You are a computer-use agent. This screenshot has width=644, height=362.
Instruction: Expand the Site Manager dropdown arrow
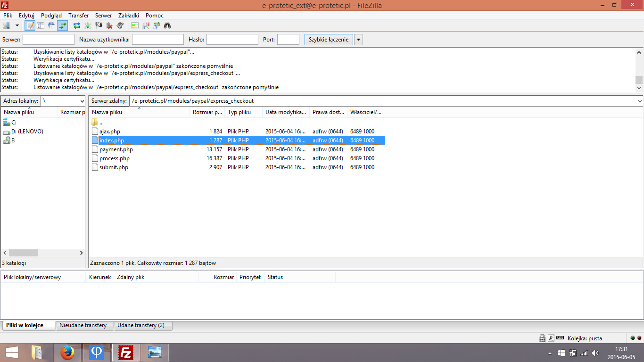[x=17, y=25]
